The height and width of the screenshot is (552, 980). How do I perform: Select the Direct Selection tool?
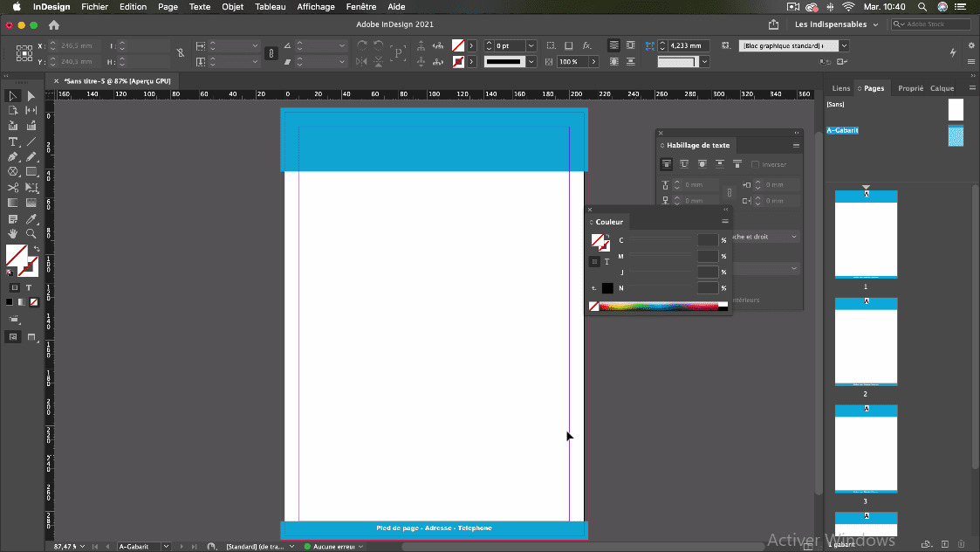click(x=31, y=96)
